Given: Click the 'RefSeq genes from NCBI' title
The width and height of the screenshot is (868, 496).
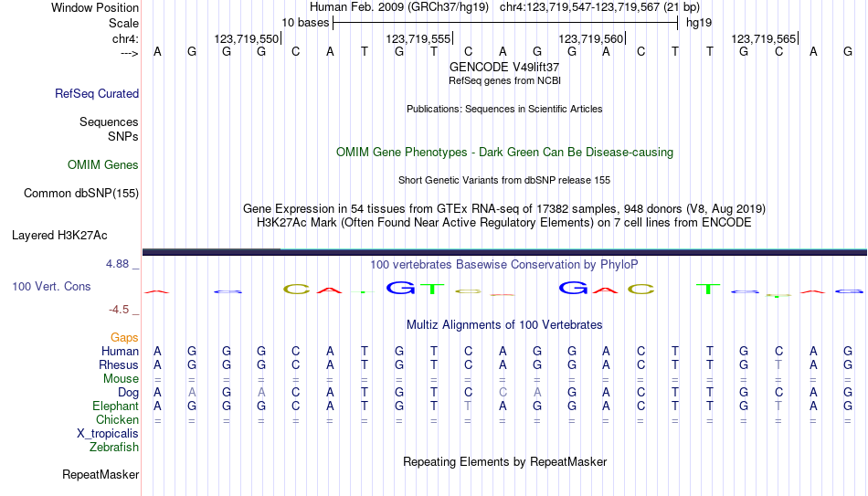Looking at the screenshot, I should pos(504,80).
